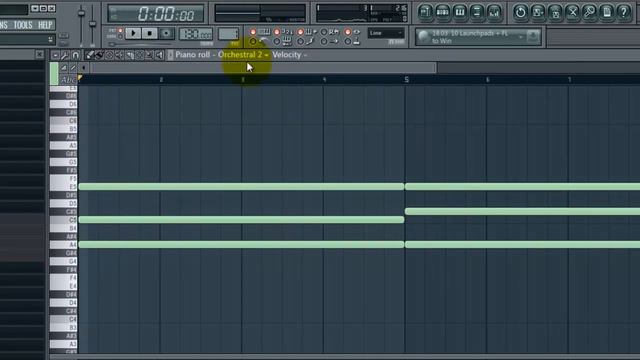
Task: Click the small keyboard icon before Piano roll title
Action: click(x=170, y=55)
